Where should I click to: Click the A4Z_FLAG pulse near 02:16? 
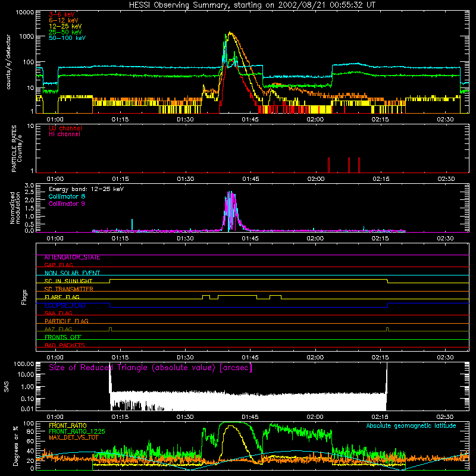[x=387, y=329]
